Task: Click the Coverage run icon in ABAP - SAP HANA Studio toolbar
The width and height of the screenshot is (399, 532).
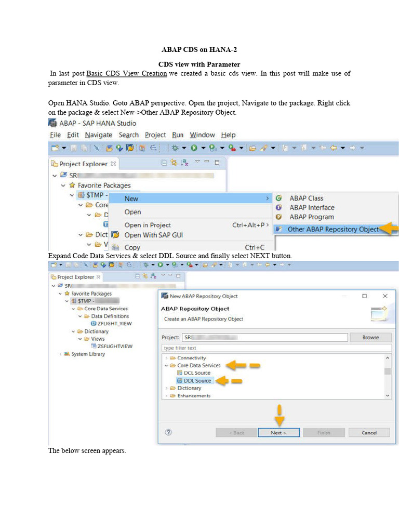Action: [x=212, y=148]
